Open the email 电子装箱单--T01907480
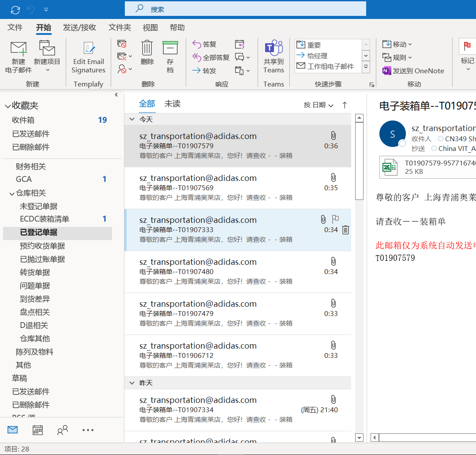This screenshot has width=476, height=455. (x=238, y=272)
